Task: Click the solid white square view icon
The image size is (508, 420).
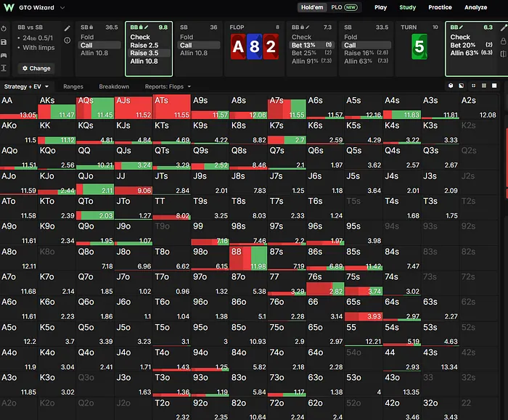Action: 494,86
